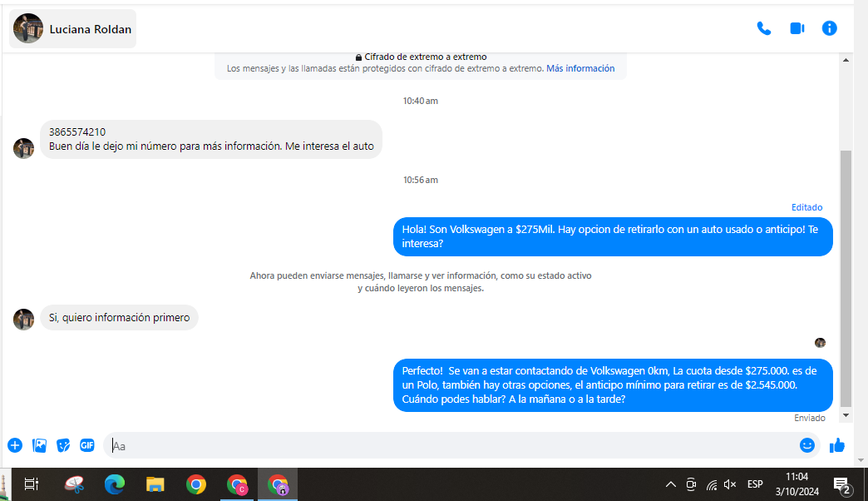
Task: Open Luciana Roldan profile header
Action: (72, 29)
